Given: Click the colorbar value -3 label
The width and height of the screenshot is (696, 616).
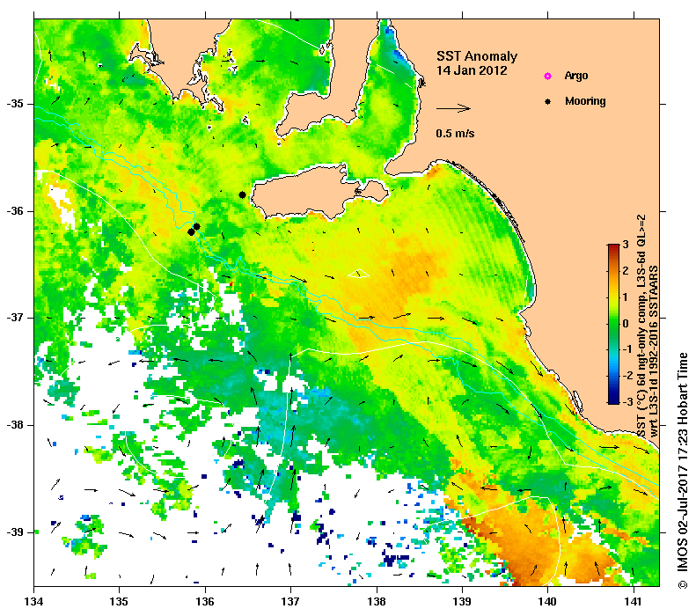Looking at the screenshot, I should click(626, 402).
